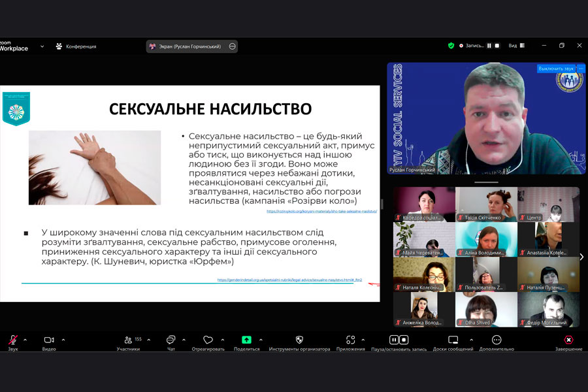Open Конференция meeting info in title bar
This screenshot has height=392, width=588.
coord(76,46)
